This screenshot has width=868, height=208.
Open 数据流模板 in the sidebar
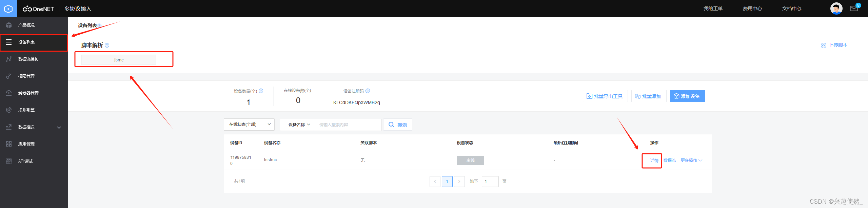tap(28, 59)
